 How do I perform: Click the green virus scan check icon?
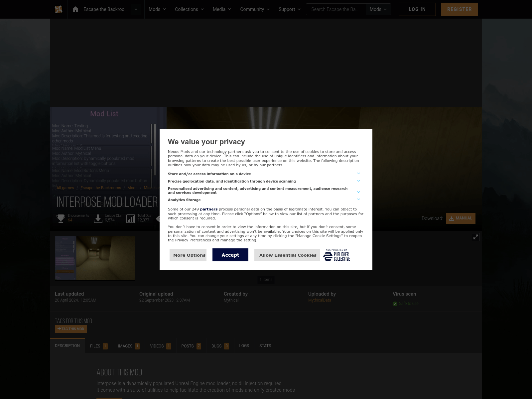pos(395,304)
